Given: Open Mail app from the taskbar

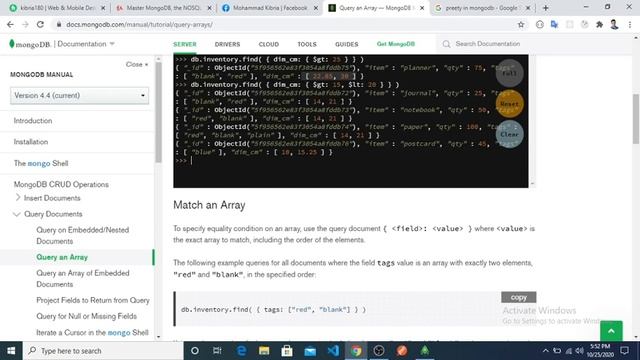Looking at the screenshot, I should point(310,351).
